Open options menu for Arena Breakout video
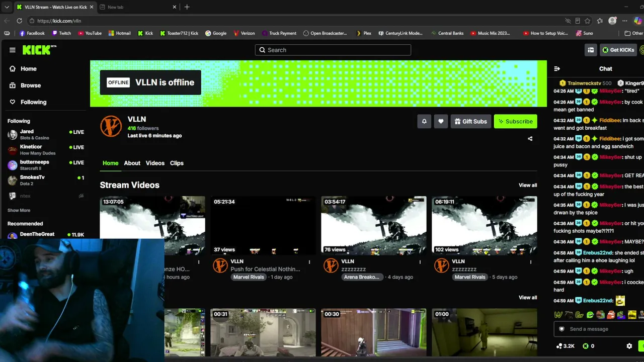644x362 pixels. point(420,262)
